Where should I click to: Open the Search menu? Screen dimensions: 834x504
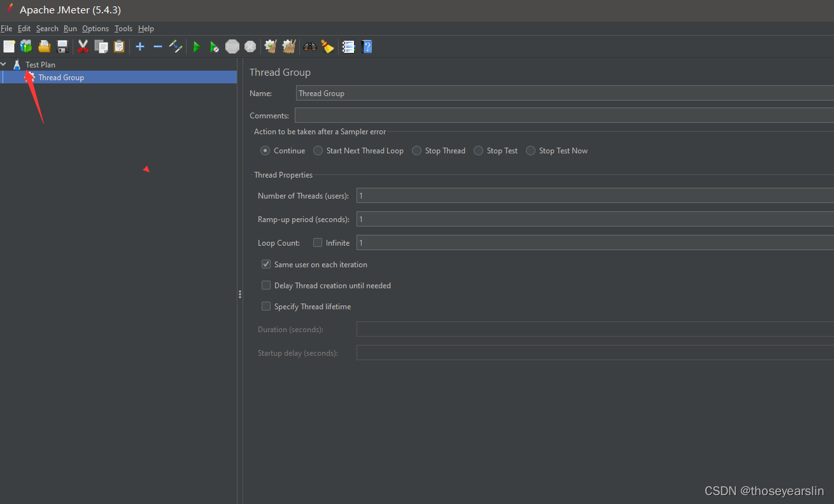pyautogui.click(x=47, y=29)
